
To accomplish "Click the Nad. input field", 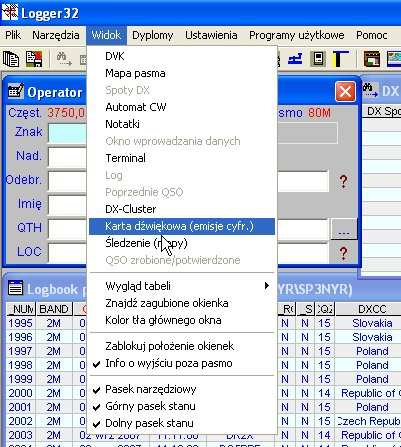I will tap(67, 157).
